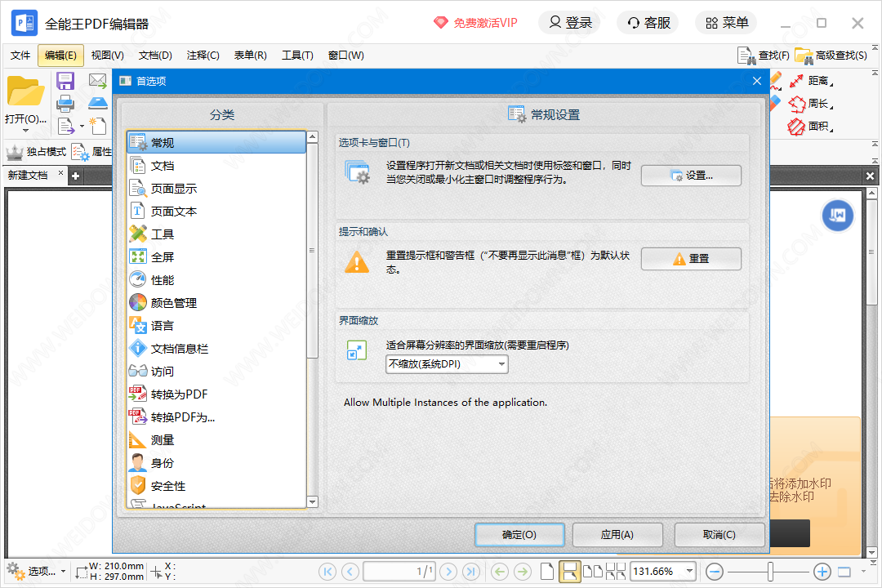Viewport: 882px width, 588px height.
Task: Select the 文档 category
Action: point(216,166)
